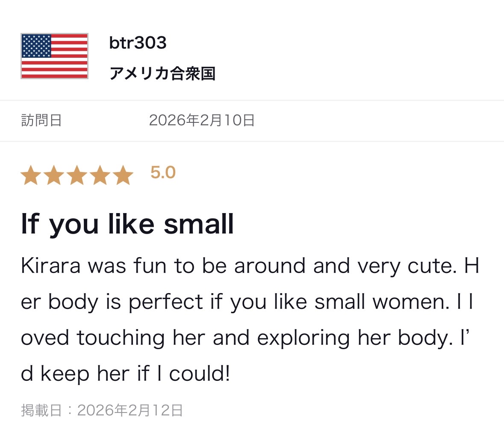Click the word "Kirara" in the review
Image resolution: width=504 pixels, height=445 pixels.
pos(50,266)
